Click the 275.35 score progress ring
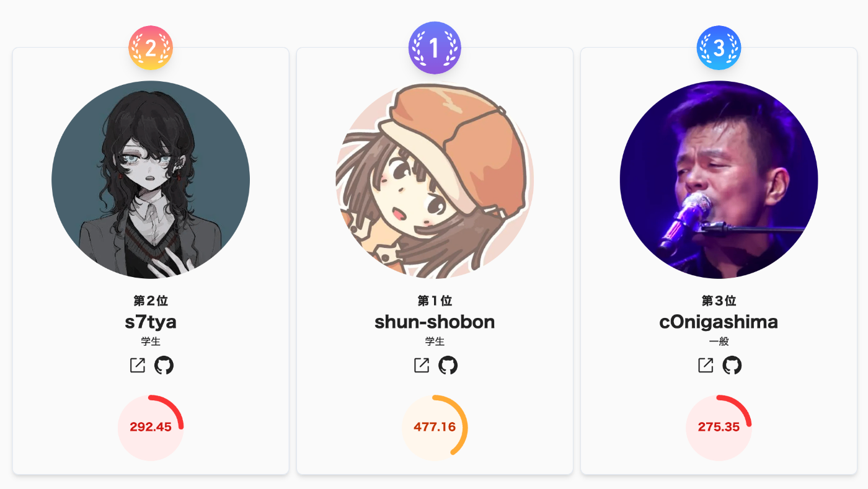This screenshot has width=868, height=489. (719, 428)
